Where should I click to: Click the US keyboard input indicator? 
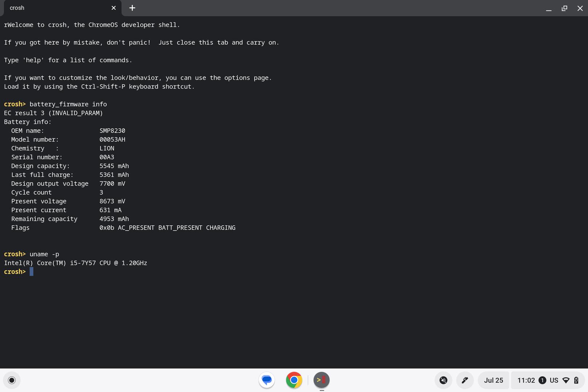(x=554, y=380)
